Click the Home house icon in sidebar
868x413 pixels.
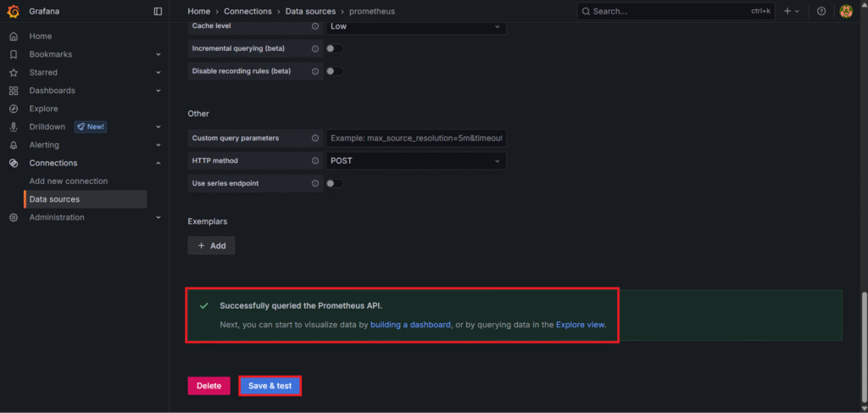pos(14,36)
